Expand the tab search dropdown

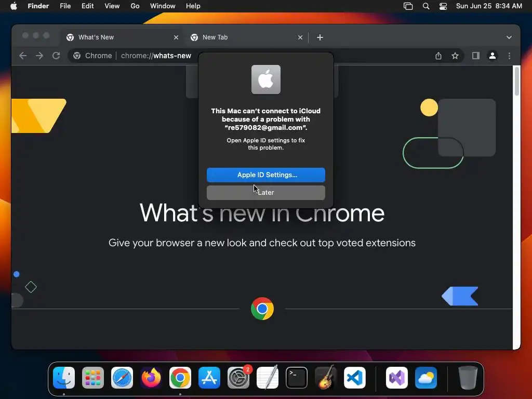click(509, 37)
